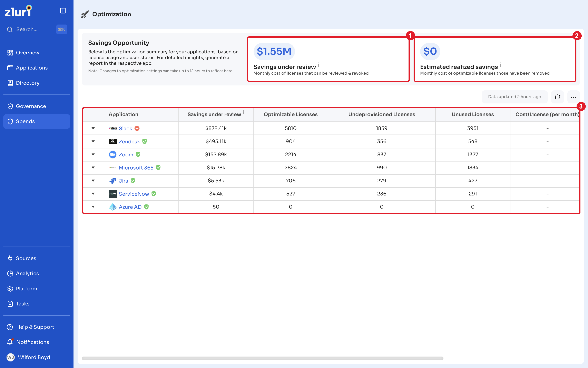Click the Jira logo icon

click(x=112, y=181)
